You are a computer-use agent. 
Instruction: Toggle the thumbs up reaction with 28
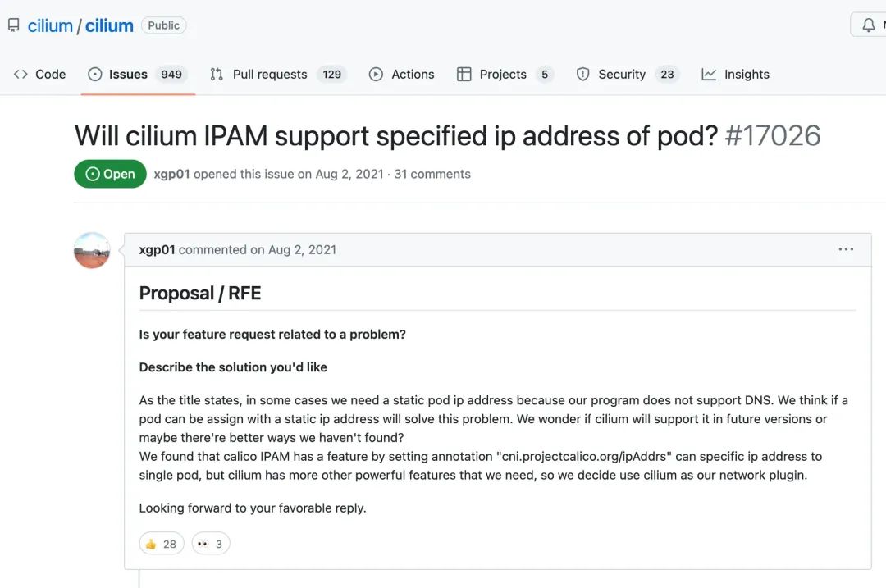(162, 544)
